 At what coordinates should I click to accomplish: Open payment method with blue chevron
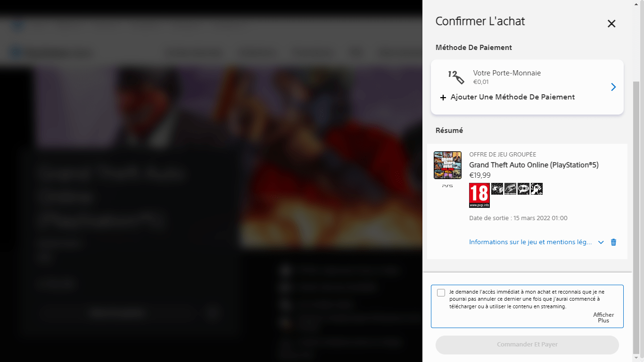613,87
